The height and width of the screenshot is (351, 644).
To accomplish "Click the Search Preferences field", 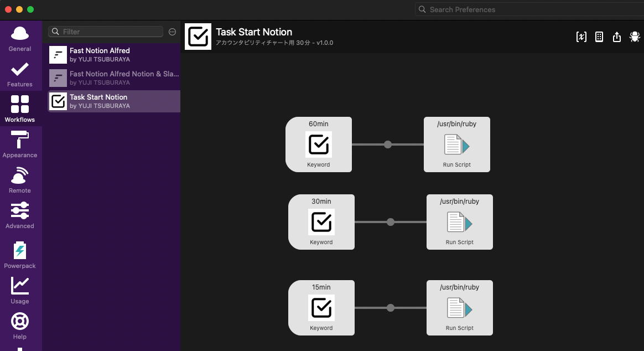I will (530, 9).
